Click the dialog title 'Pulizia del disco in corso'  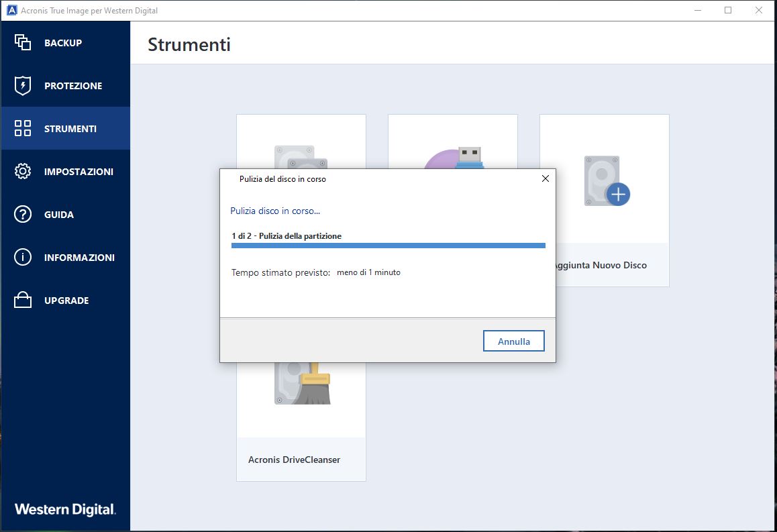click(282, 179)
